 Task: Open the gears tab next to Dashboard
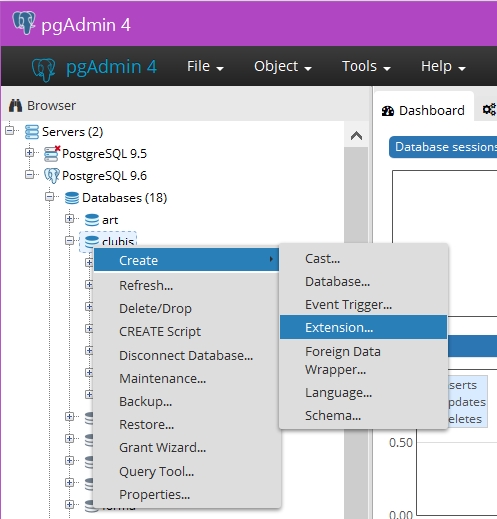(489, 109)
